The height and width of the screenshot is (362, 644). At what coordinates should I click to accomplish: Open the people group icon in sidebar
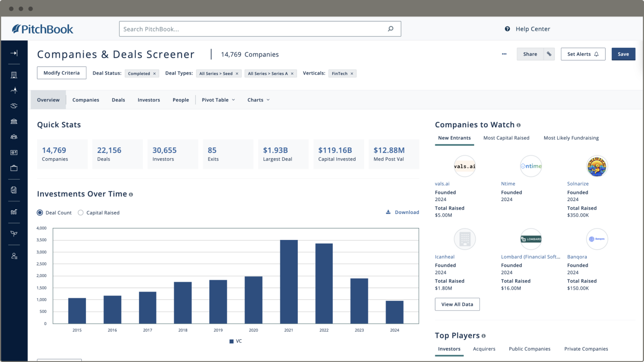pos(14,137)
